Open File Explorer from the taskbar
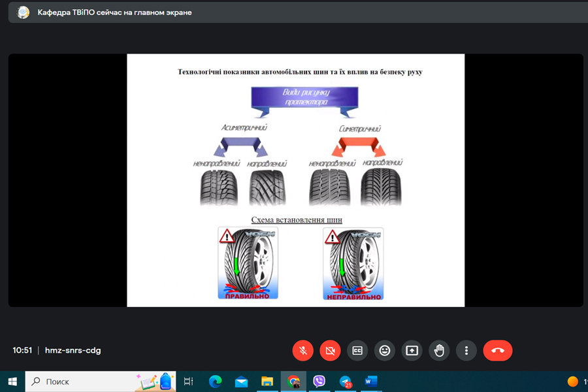The height and width of the screenshot is (392, 588). click(x=267, y=382)
